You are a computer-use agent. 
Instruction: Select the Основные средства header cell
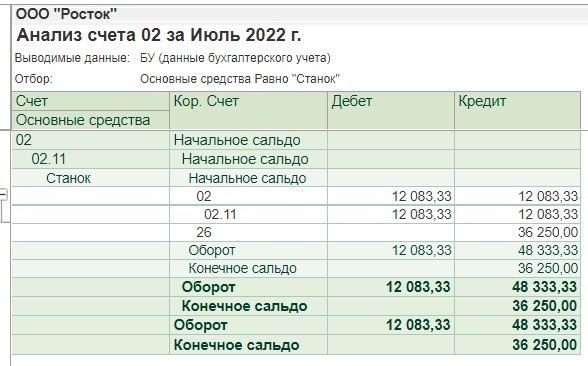91,120
